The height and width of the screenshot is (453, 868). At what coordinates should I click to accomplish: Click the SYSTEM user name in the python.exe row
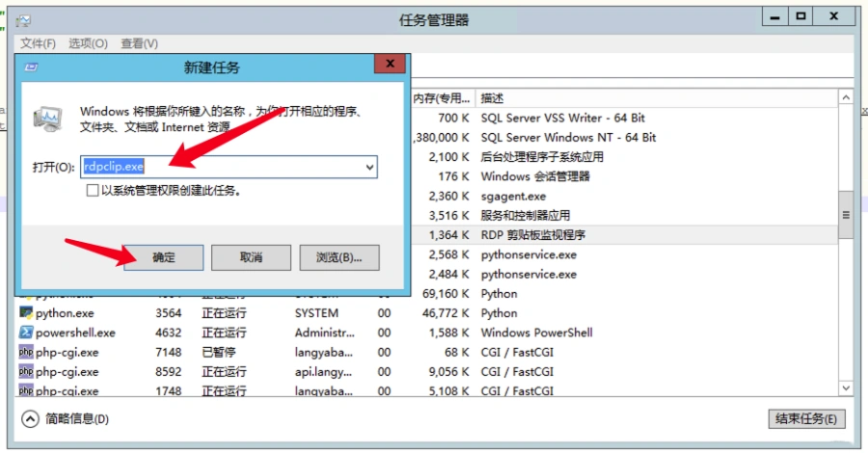316,313
